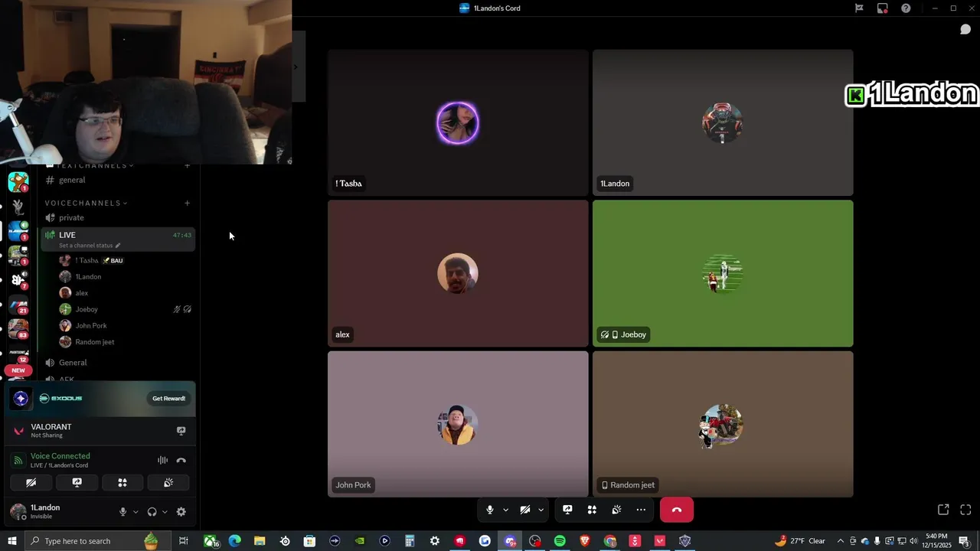
Task: Toggle noise suppression waveform icon
Action: (162, 460)
